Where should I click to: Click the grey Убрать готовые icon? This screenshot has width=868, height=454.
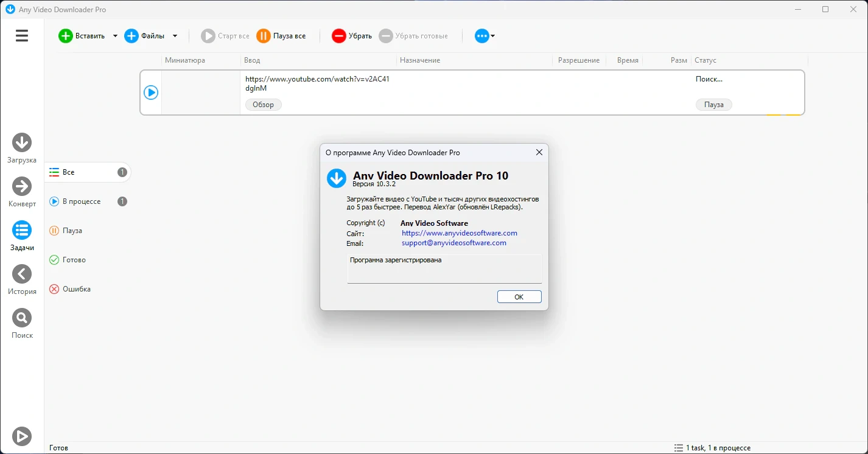point(386,36)
